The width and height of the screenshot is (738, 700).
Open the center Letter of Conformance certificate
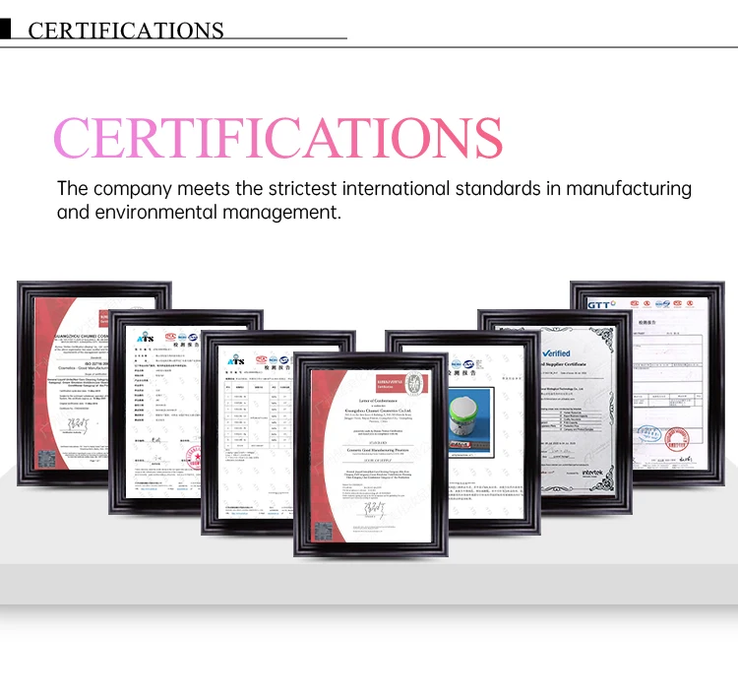tap(371, 455)
